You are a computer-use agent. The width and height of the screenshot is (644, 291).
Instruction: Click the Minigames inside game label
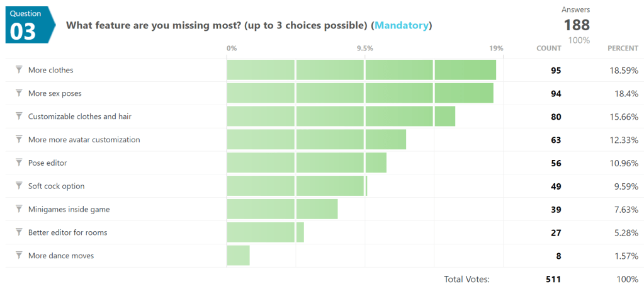click(69, 209)
